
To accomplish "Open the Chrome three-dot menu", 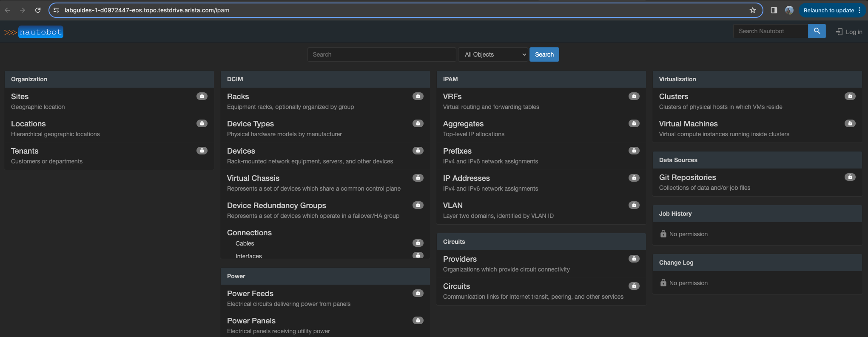I will [x=860, y=10].
